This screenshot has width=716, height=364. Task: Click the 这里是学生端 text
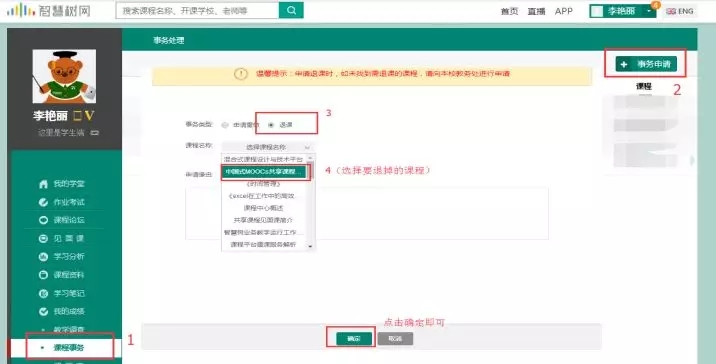tap(61, 133)
